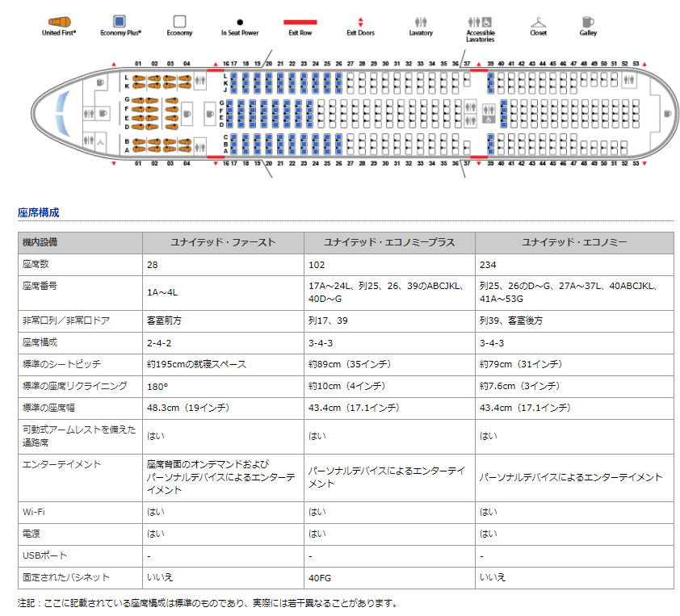Select the ユナイテッド・ファースト column header
The width and height of the screenshot is (680, 616).
click(223, 242)
